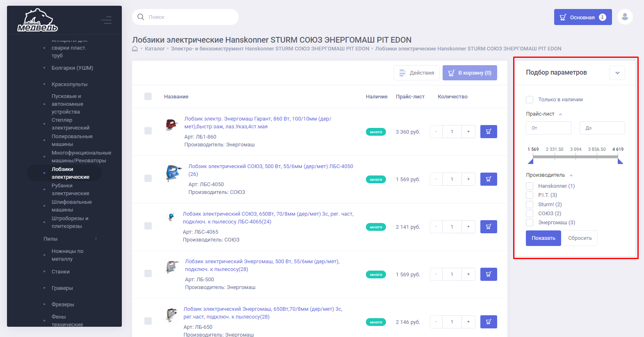This screenshot has width=644, height=337.
Task: Add СОЮЗ ЛБС-4065 jigsaw to cart
Action: (x=489, y=227)
